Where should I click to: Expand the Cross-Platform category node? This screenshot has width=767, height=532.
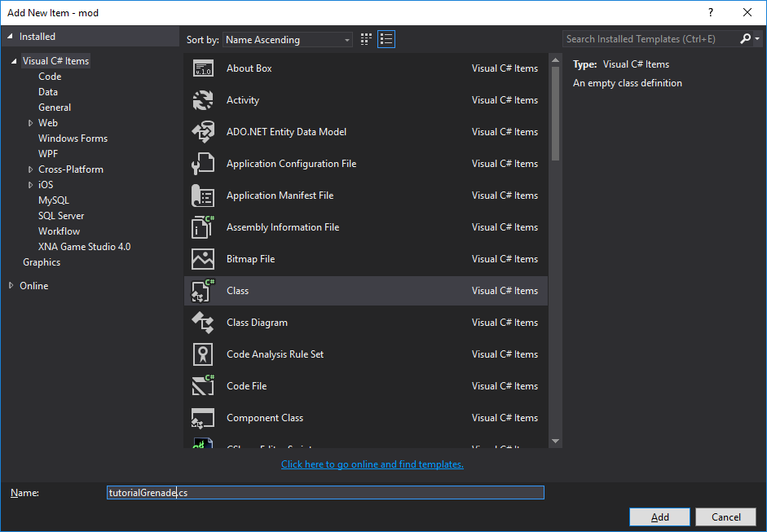click(x=30, y=169)
